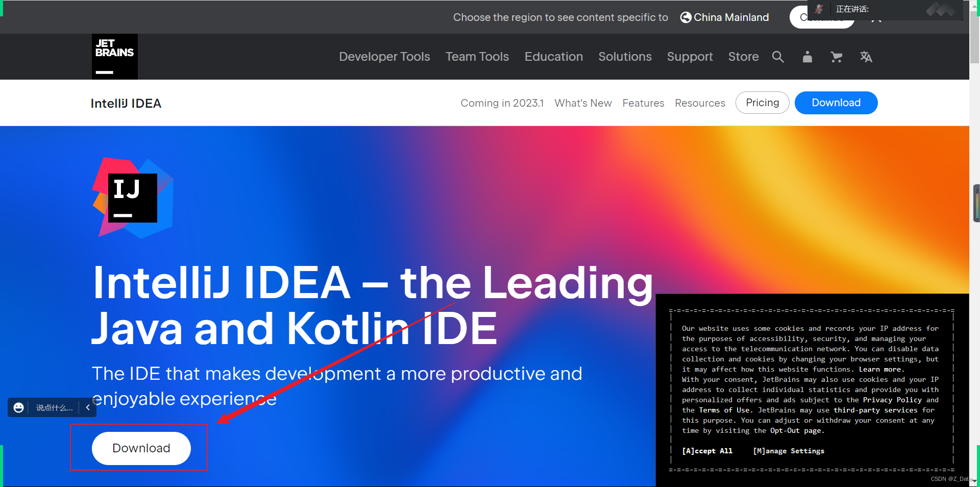
Task: Open the Resources link
Action: 700,103
